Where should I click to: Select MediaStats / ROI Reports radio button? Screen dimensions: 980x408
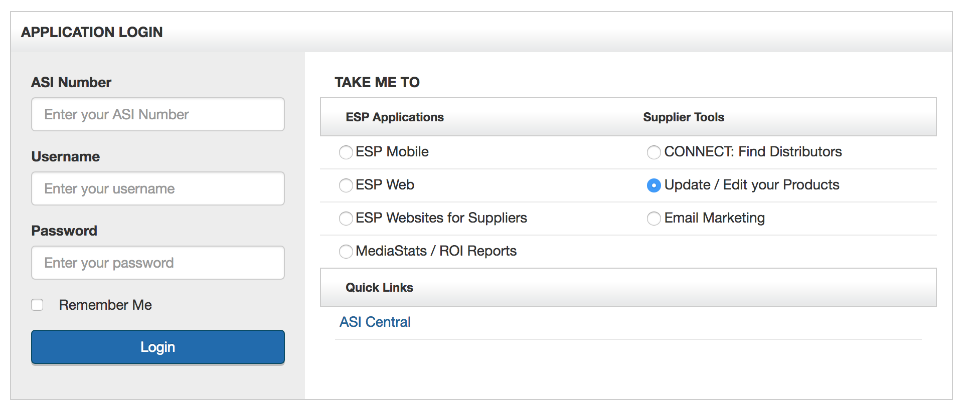(x=346, y=252)
